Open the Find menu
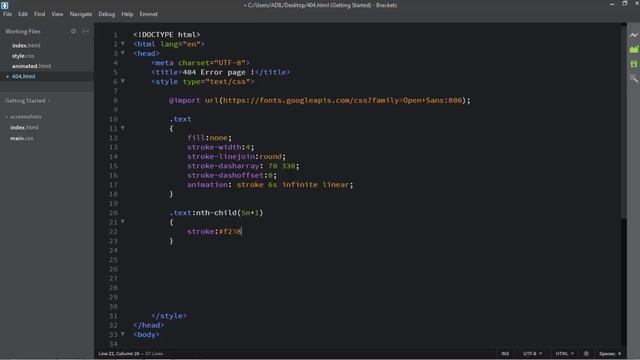640x360 pixels. pyautogui.click(x=40, y=14)
